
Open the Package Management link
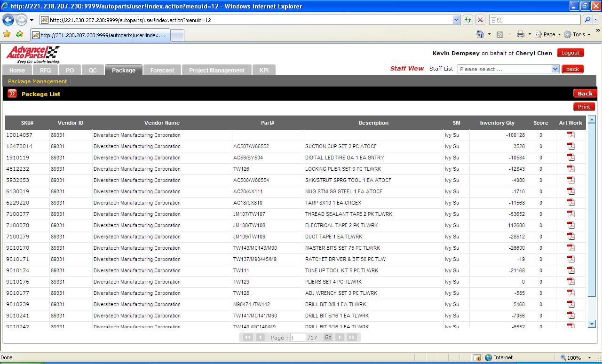coord(37,81)
